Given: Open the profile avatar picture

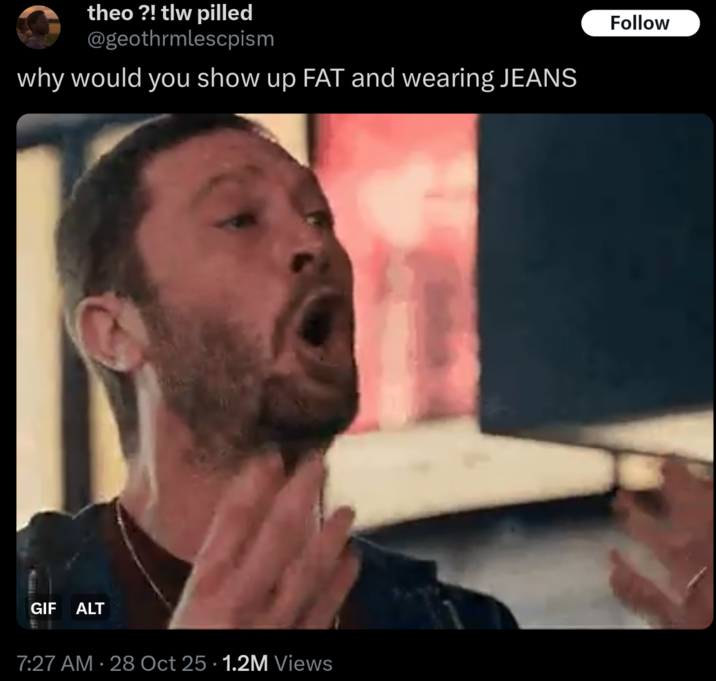Looking at the screenshot, I should coord(38,27).
